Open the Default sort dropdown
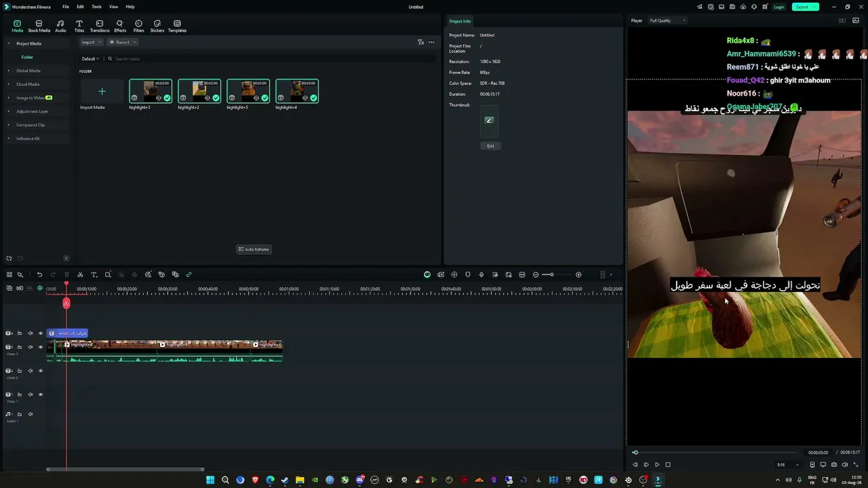The height and width of the screenshot is (488, 868). [x=90, y=59]
